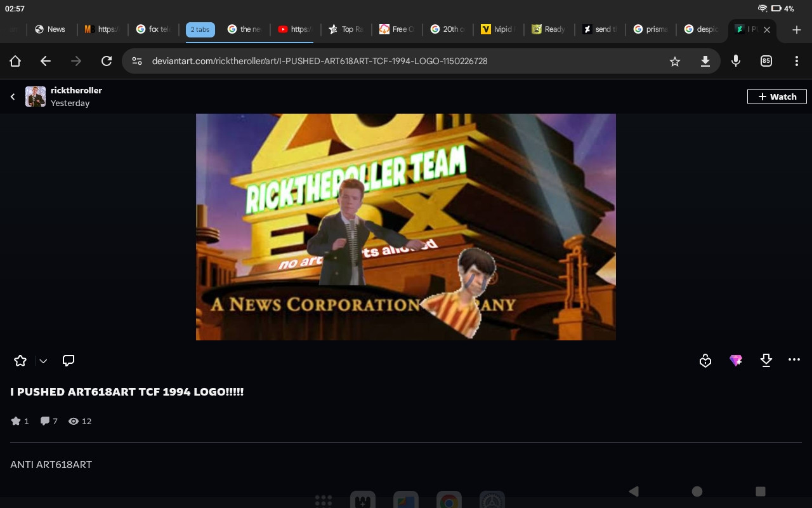Open the 2 tabs group chip
Image resolution: width=812 pixels, height=508 pixels.
pyautogui.click(x=200, y=29)
